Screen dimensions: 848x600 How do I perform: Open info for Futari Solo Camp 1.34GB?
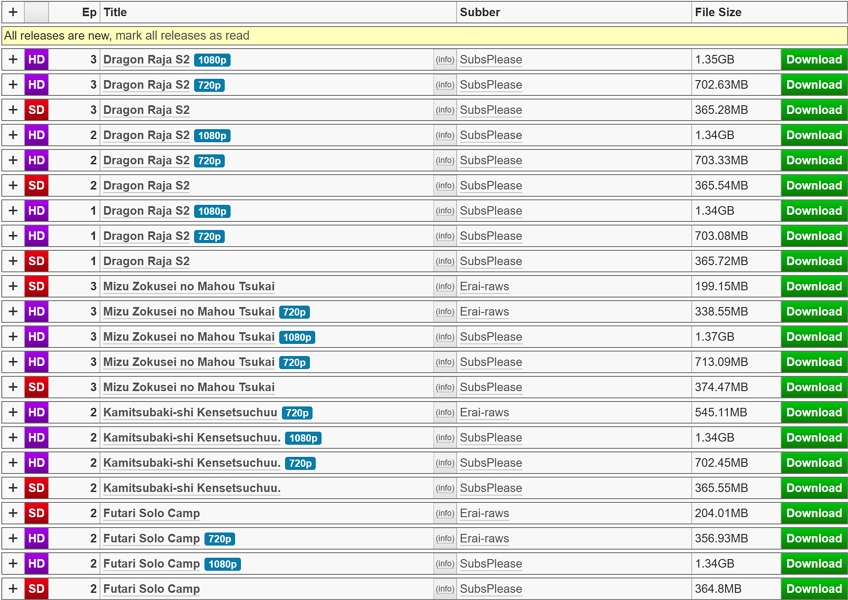tap(445, 564)
